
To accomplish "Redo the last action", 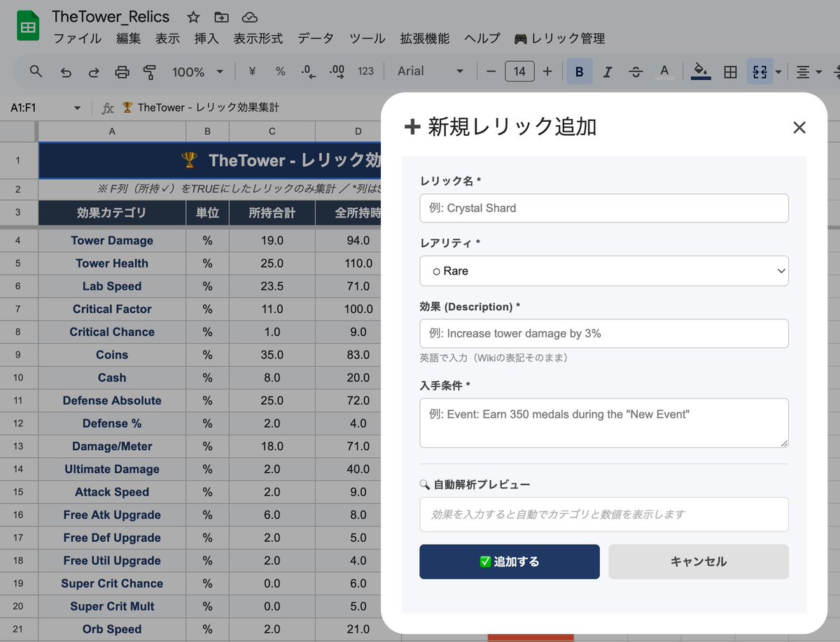I will 94,71.
